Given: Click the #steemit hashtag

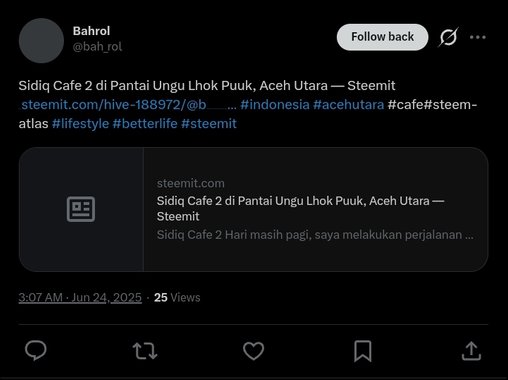Looking at the screenshot, I should (x=209, y=124).
